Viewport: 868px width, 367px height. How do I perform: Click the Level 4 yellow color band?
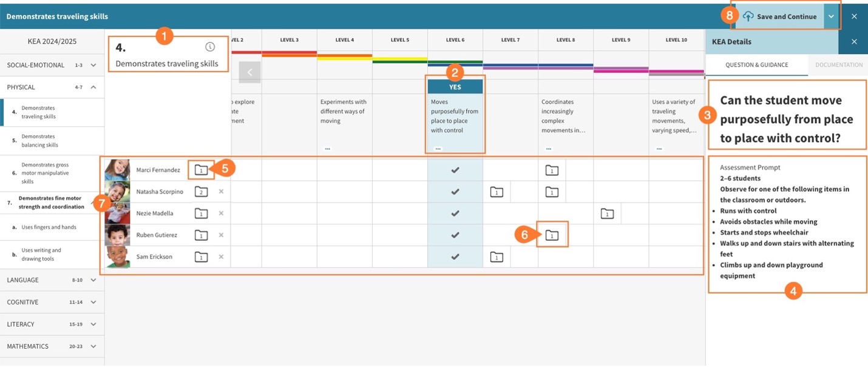pos(344,57)
